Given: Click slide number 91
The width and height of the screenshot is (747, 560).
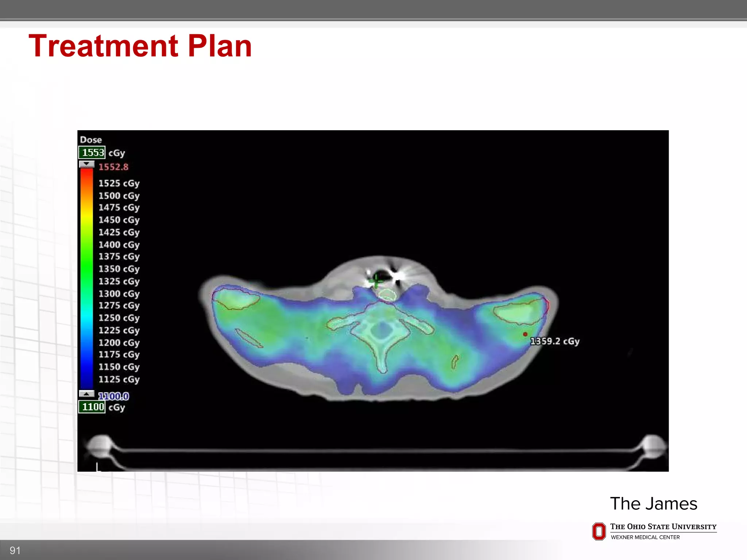Looking at the screenshot, I should pyautogui.click(x=15, y=551).
